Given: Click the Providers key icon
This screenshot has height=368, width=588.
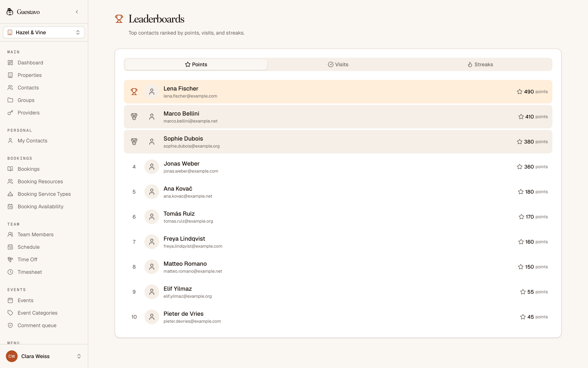Looking at the screenshot, I should coord(10,113).
